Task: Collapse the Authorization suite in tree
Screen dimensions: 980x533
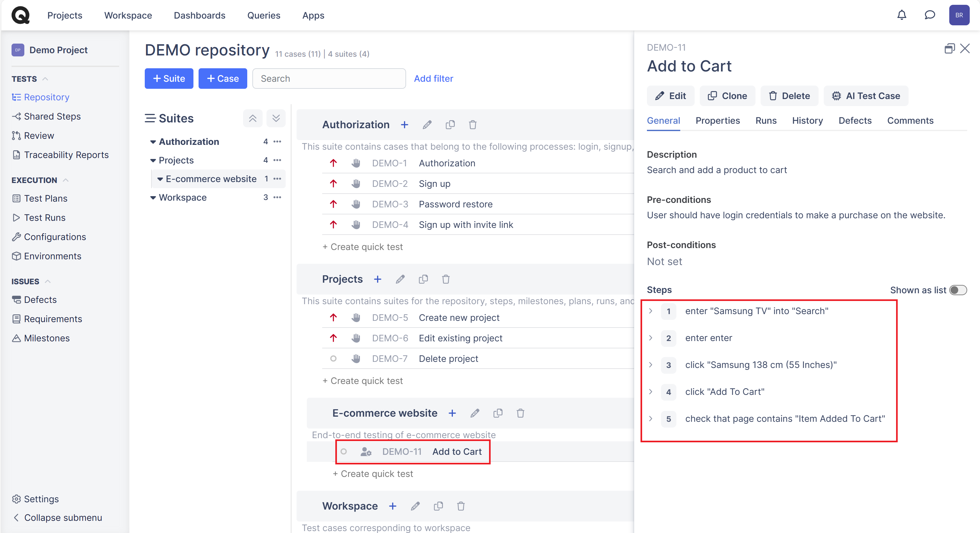Action: [153, 142]
